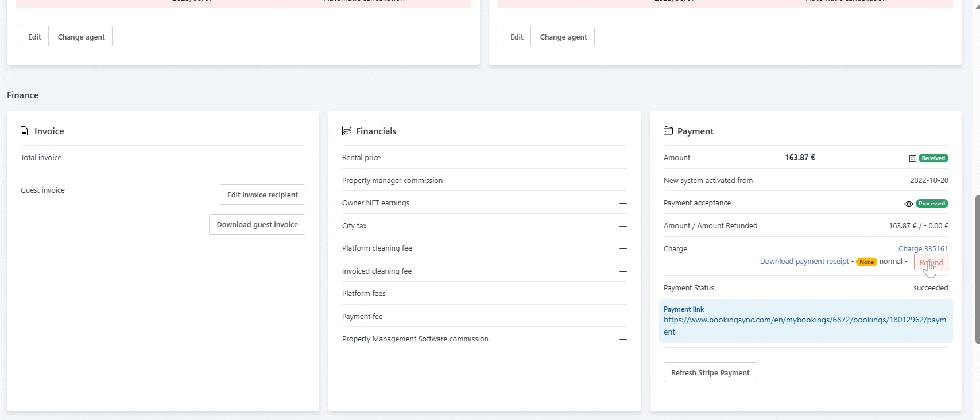Click Edit in the right card
This screenshot has height=420, width=980.
(x=517, y=37)
